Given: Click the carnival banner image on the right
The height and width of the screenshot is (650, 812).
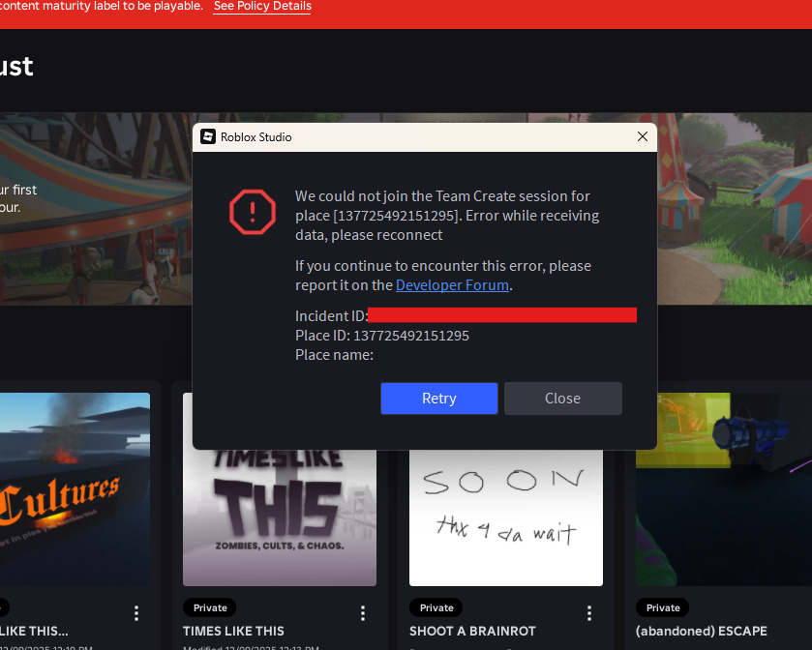Looking at the screenshot, I should click(x=735, y=209).
